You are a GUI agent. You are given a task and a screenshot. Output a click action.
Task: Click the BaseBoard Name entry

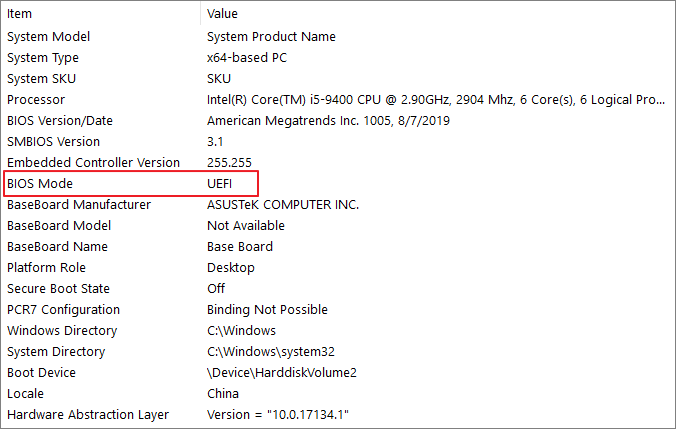(x=57, y=247)
